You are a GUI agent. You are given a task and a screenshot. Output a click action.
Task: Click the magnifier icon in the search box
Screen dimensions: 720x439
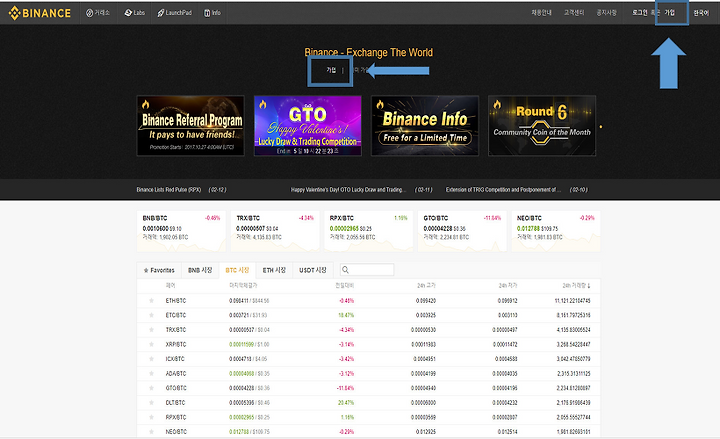[x=345, y=270]
